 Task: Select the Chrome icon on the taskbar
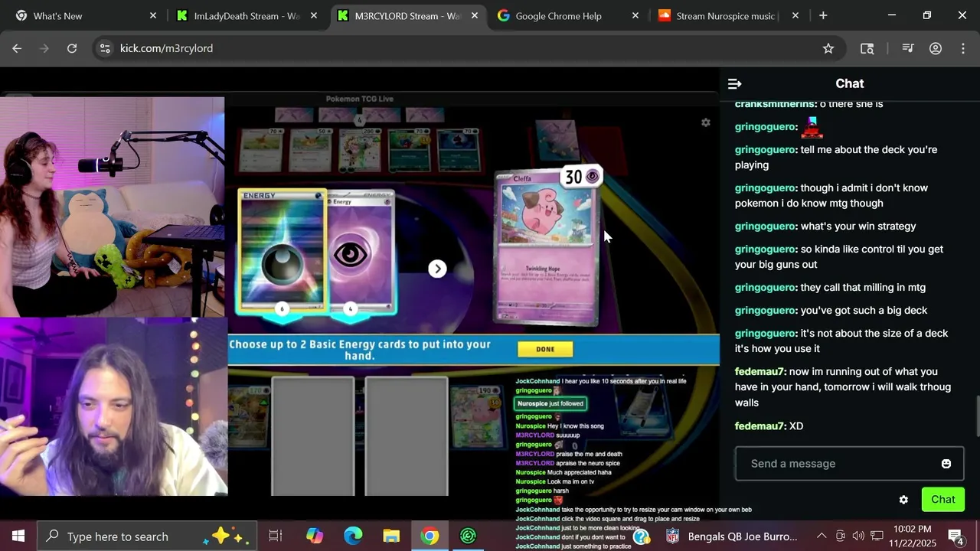(x=430, y=536)
